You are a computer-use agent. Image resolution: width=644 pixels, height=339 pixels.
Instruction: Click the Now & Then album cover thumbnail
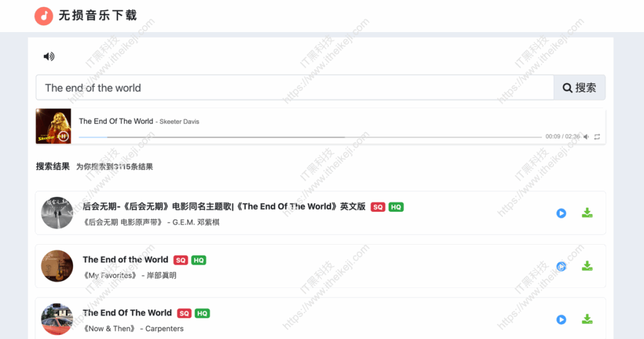tap(57, 320)
